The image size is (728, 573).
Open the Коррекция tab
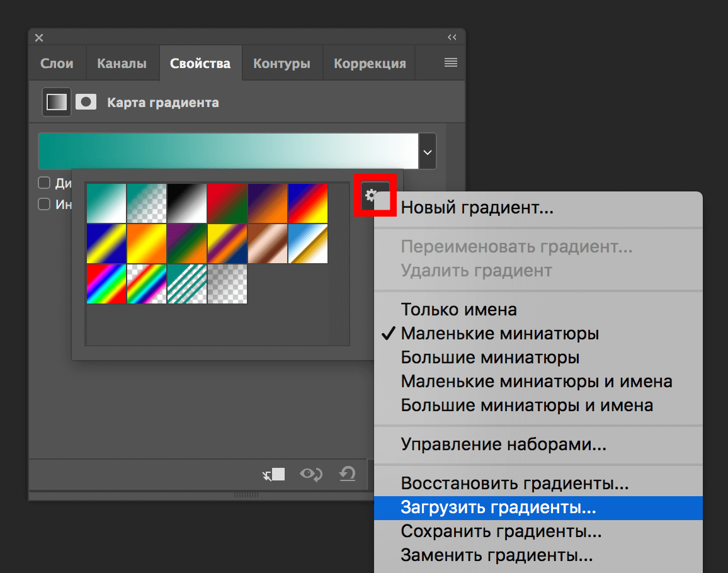tap(369, 62)
